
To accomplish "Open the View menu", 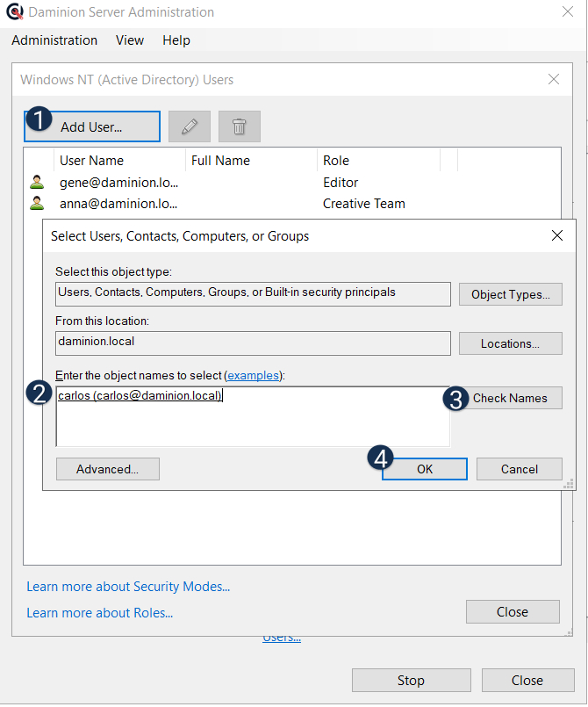I will pyautogui.click(x=130, y=40).
